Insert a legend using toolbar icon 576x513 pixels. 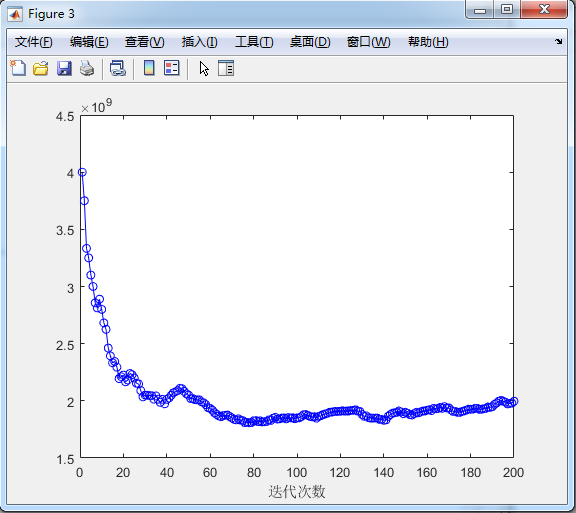tap(172, 68)
